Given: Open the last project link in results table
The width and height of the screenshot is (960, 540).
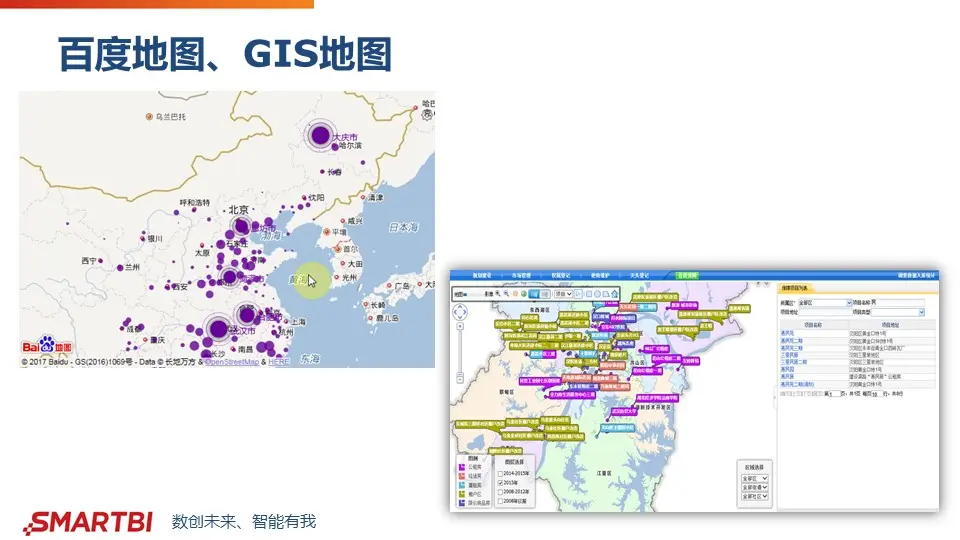Looking at the screenshot, I should tap(797, 384).
